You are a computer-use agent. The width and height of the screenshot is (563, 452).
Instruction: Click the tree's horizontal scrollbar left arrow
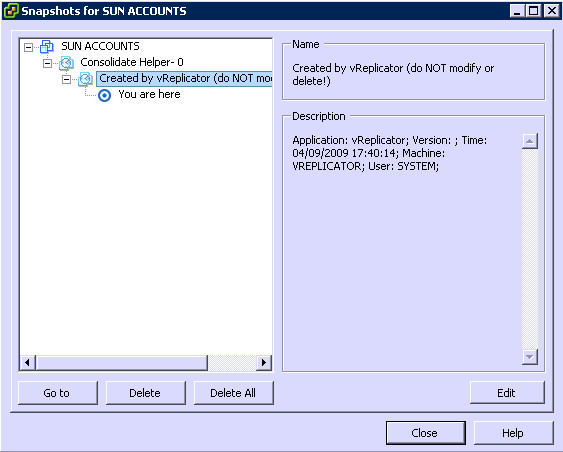[27, 363]
